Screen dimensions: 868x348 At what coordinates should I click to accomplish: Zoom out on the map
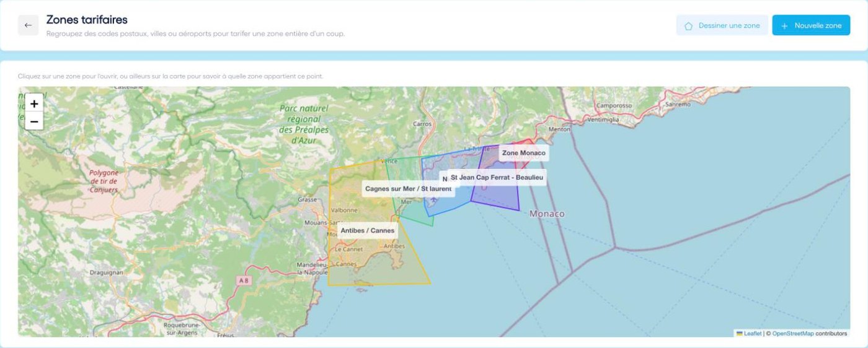(34, 121)
